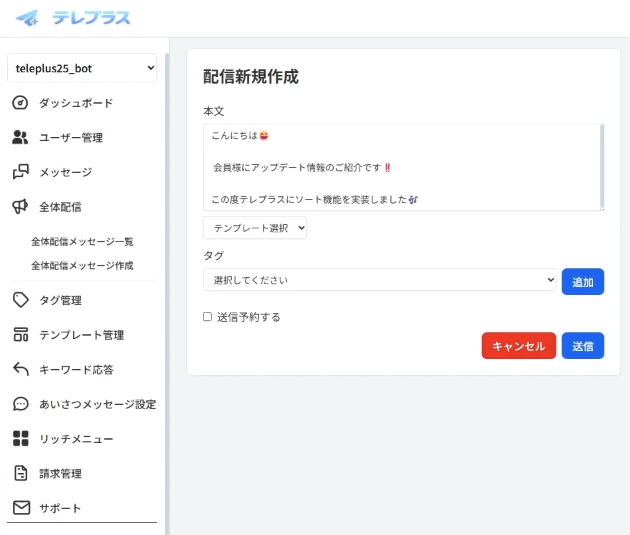The width and height of the screenshot is (630, 535).
Task: Click the ダッシュボード gauge icon
Action: click(x=20, y=103)
